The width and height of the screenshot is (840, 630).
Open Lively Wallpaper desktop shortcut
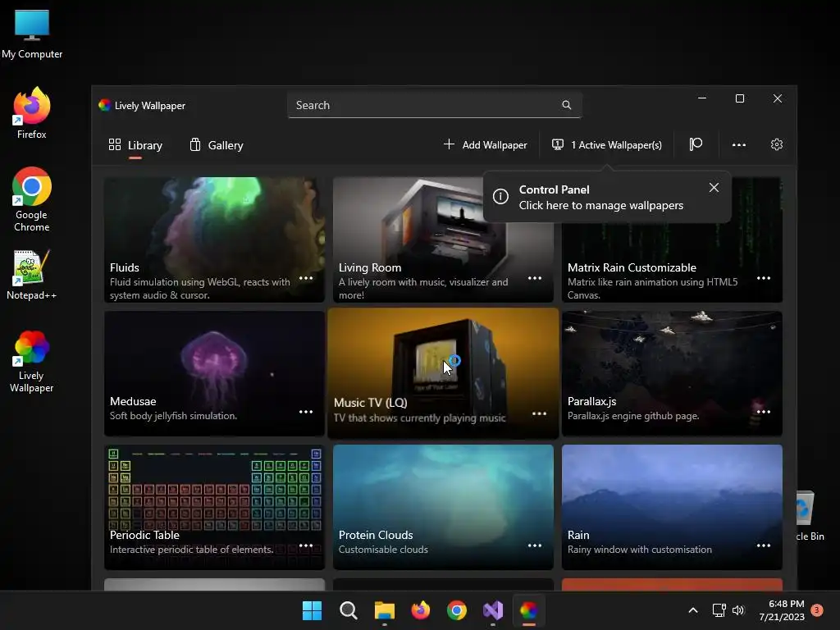[x=32, y=362]
